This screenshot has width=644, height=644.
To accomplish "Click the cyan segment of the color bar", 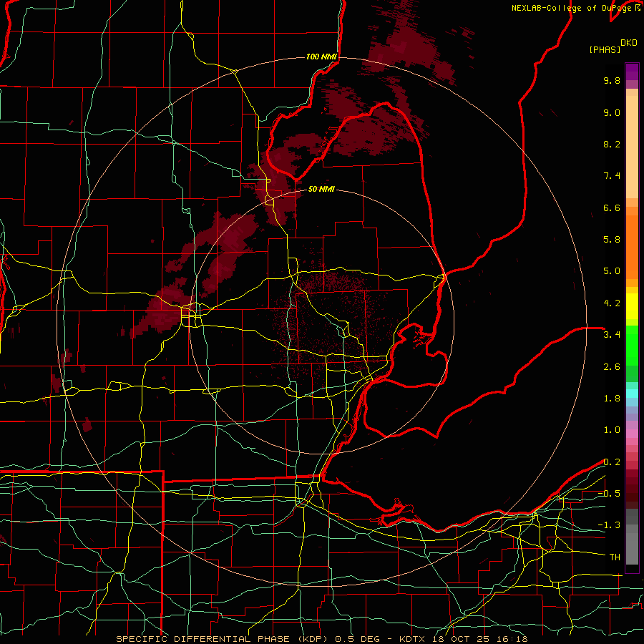I will [632, 394].
